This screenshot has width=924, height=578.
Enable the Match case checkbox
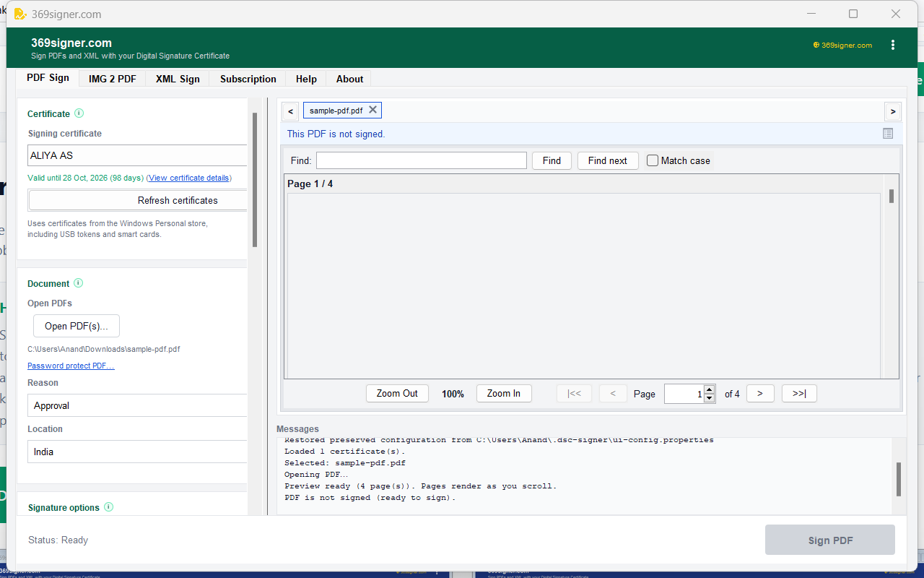pyautogui.click(x=653, y=160)
